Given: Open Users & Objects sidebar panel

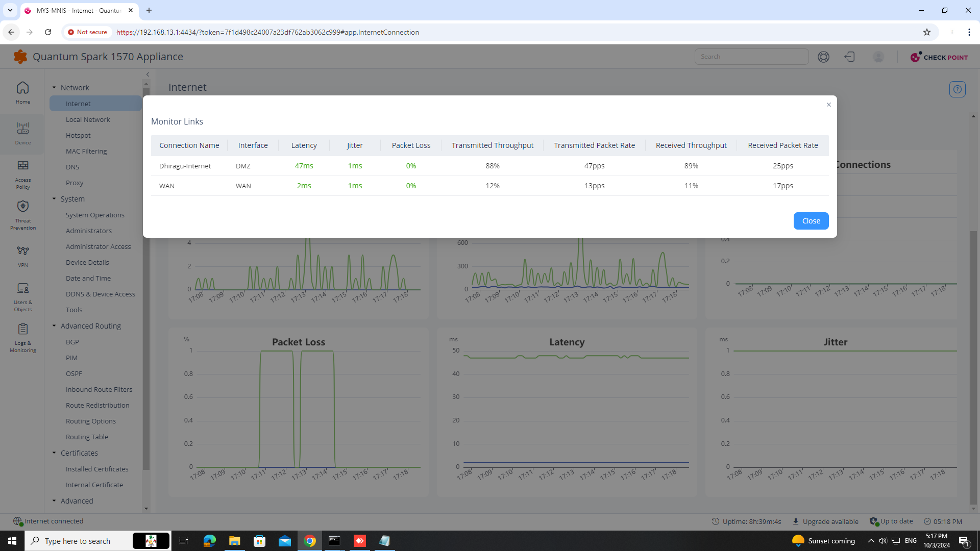Looking at the screenshot, I should click(22, 296).
